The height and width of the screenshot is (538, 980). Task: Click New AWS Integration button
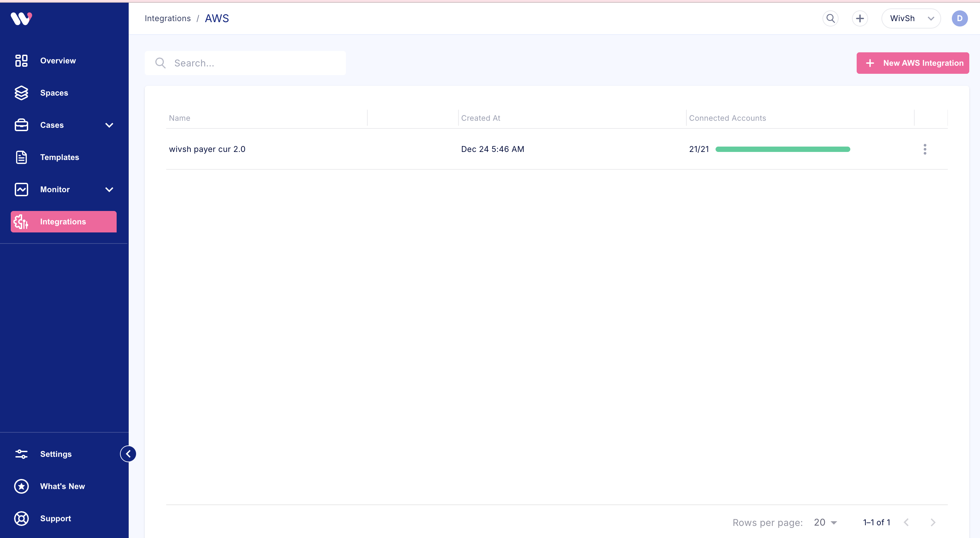912,63
